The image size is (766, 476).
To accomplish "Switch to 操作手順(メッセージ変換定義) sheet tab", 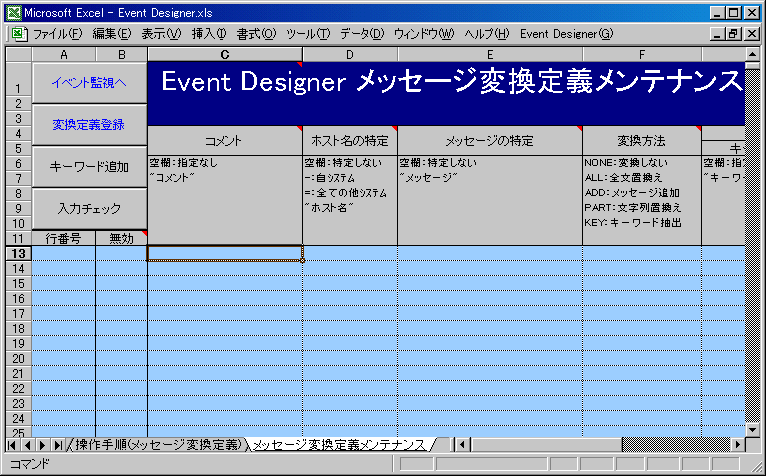I will (x=159, y=444).
